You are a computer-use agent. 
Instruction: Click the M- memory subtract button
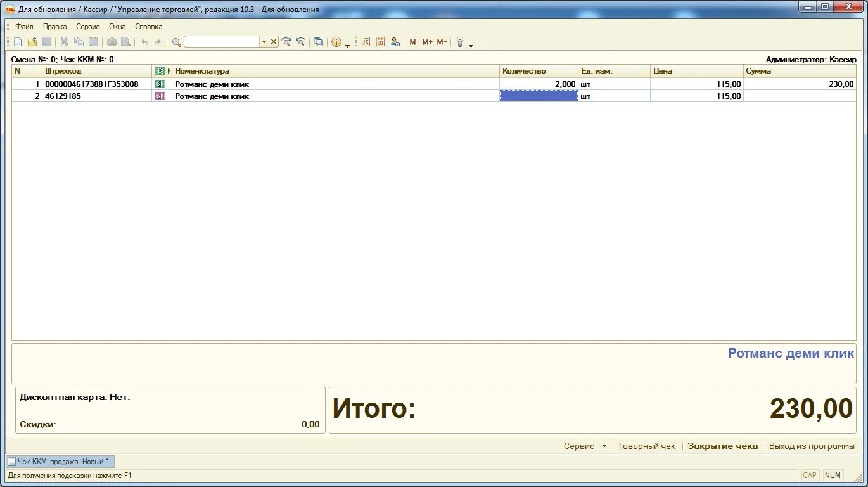coord(442,42)
